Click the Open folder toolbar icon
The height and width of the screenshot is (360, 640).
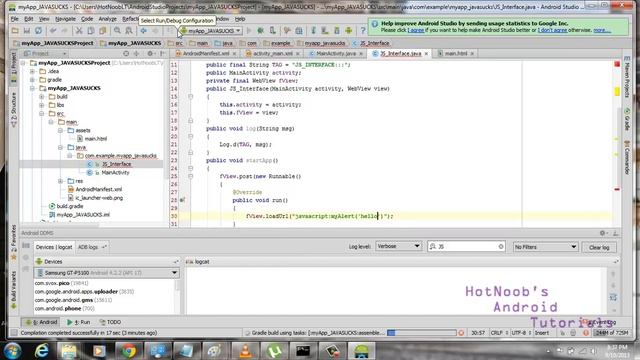coord(15,31)
